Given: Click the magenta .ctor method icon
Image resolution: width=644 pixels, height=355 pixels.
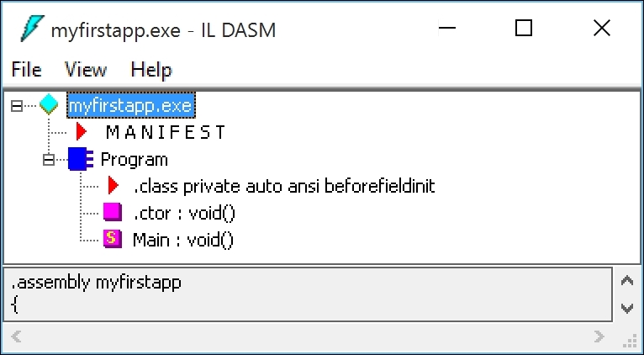Looking at the screenshot, I should (x=112, y=212).
